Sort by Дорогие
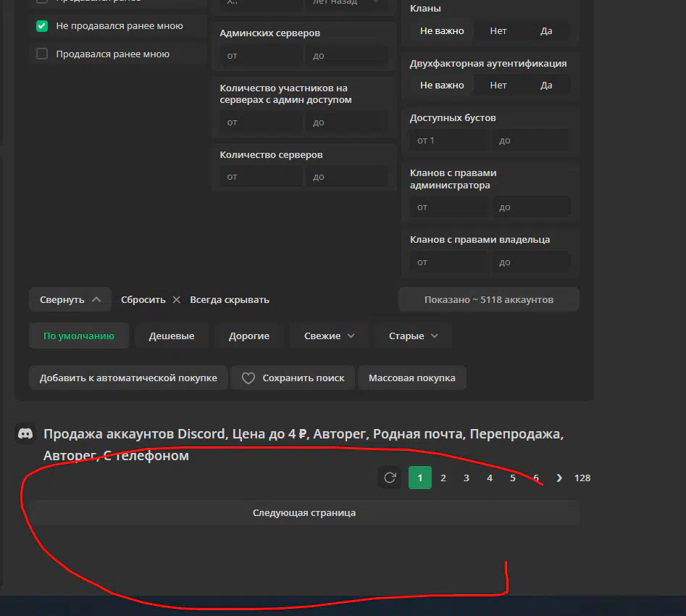The height and width of the screenshot is (616, 686). click(249, 336)
